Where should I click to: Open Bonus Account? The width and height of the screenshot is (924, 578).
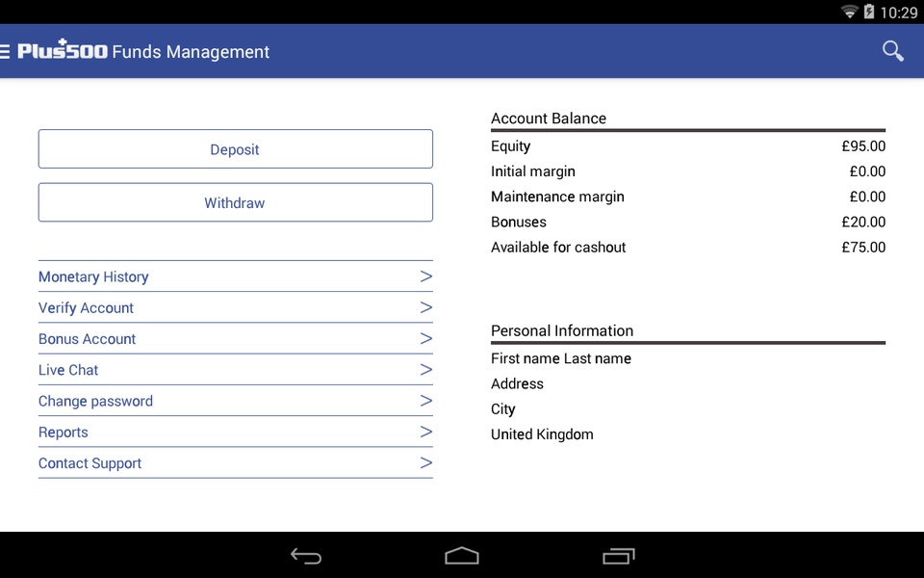pyautogui.click(x=236, y=339)
